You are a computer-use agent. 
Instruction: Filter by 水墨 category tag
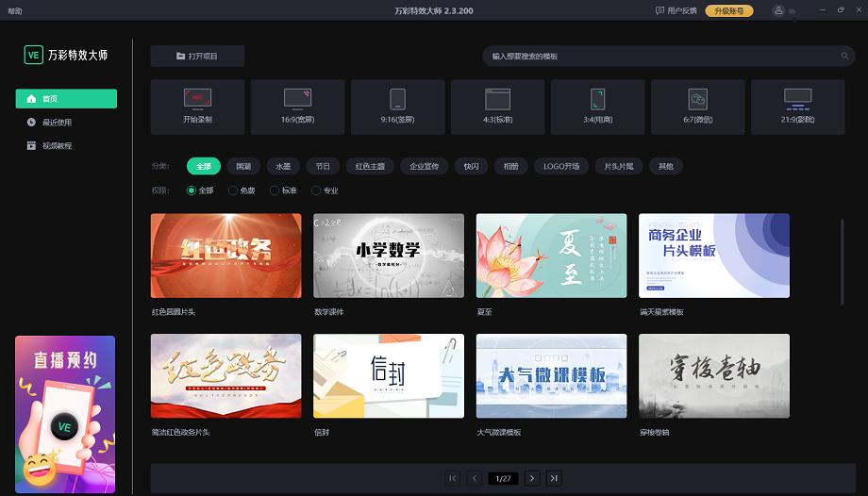pyautogui.click(x=283, y=166)
